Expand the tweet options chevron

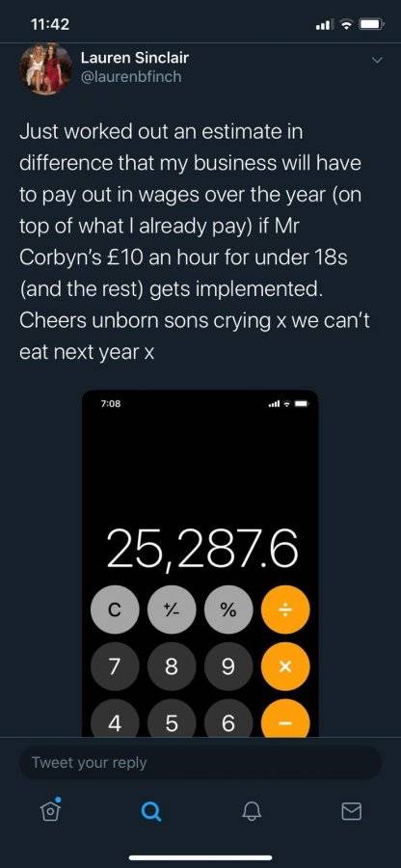(377, 59)
